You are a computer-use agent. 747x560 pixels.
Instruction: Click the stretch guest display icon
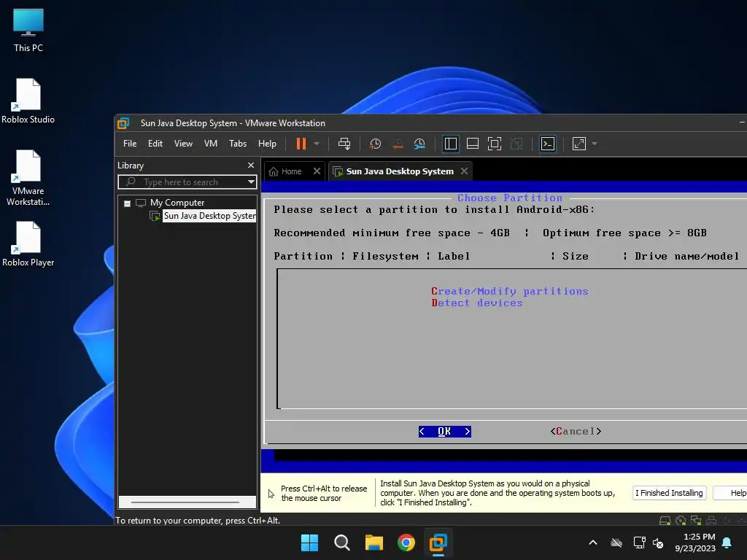tap(578, 144)
